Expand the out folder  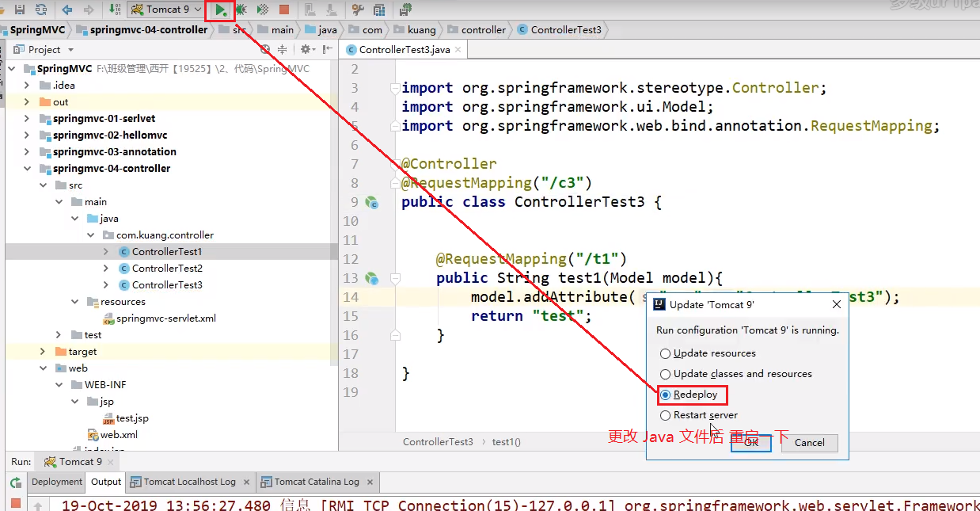point(26,101)
